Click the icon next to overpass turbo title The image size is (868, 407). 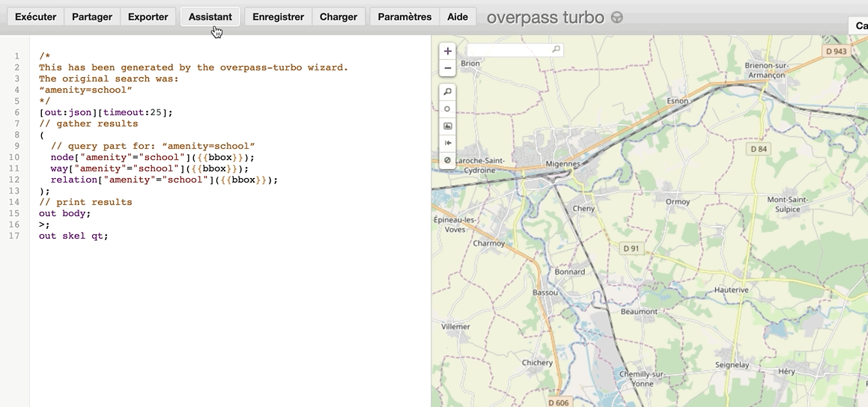click(x=617, y=18)
